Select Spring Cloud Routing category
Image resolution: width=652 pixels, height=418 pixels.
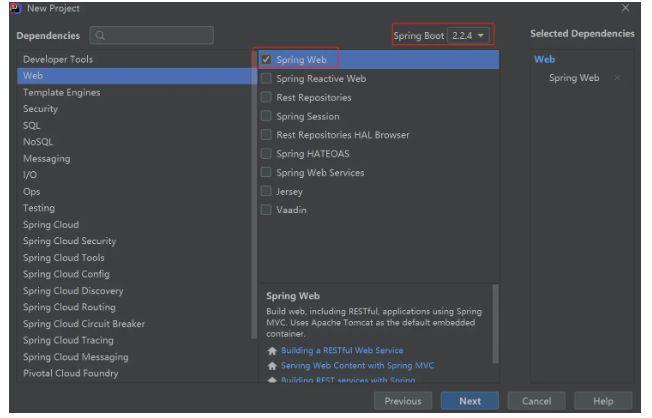(x=134, y=307)
